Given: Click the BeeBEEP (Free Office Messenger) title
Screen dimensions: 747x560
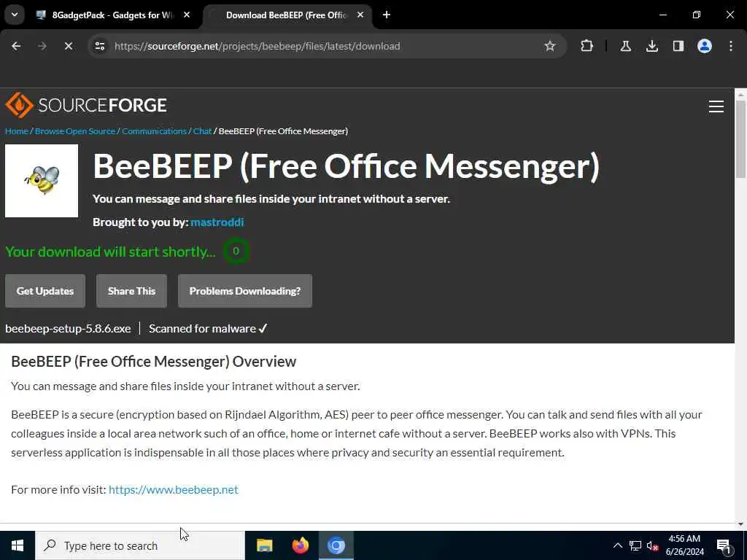Looking at the screenshot, I should pyautogui.click(x=346, y=167).
